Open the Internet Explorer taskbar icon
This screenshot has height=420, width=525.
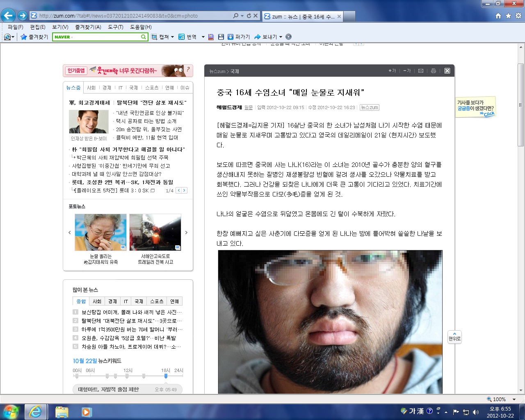pos(36,412)
